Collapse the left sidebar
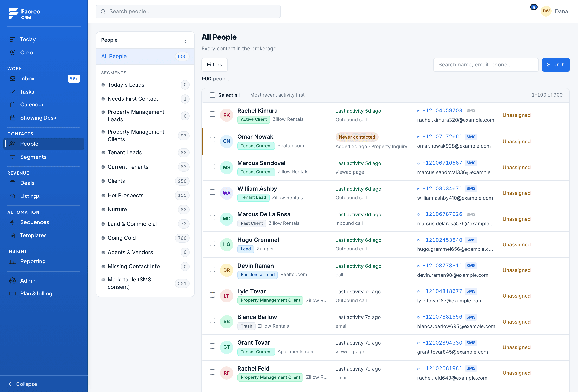The height and width of the screenshot is (392, 578). [x=23, y=384]
